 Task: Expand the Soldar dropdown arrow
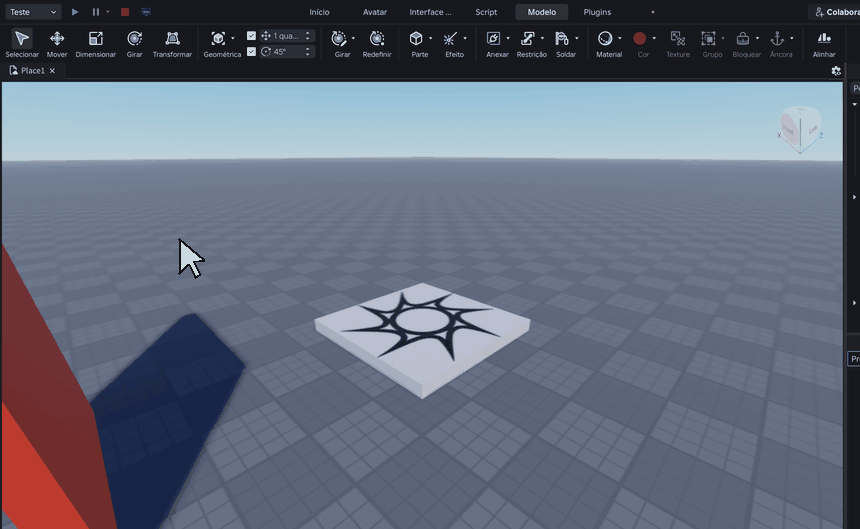[x=576, y=38]
